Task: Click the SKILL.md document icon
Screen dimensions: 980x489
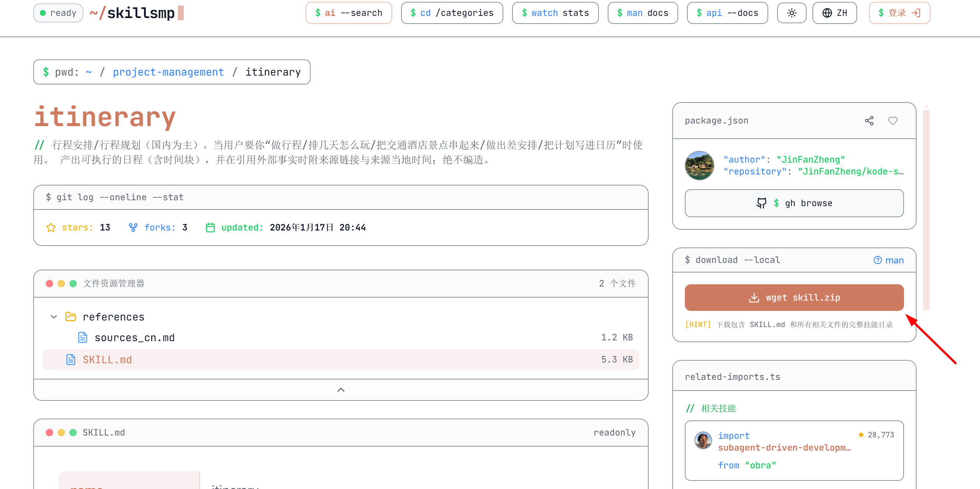Action: [x=70, y=359]
